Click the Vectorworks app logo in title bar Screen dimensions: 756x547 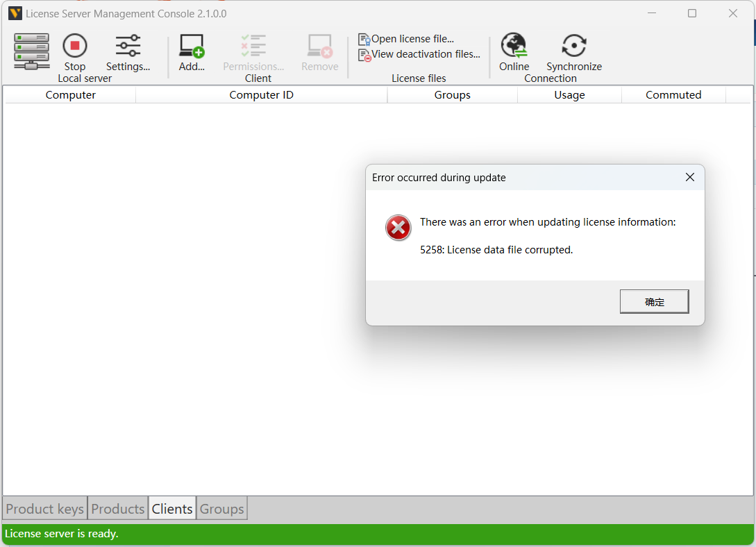point(15,13)
